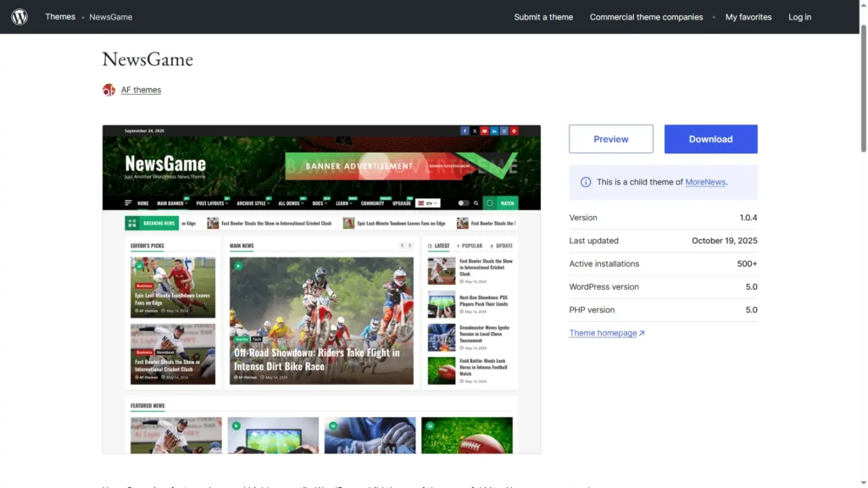Expand the Docs menu in preview
The height and width of the screenshot is (488, 868).
coord(320,203)
